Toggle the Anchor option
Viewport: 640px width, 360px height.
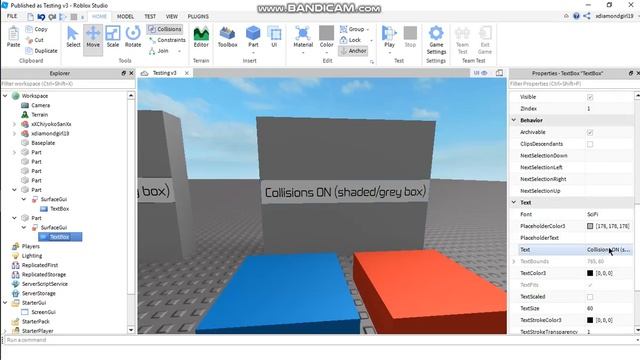pos(353,51)
